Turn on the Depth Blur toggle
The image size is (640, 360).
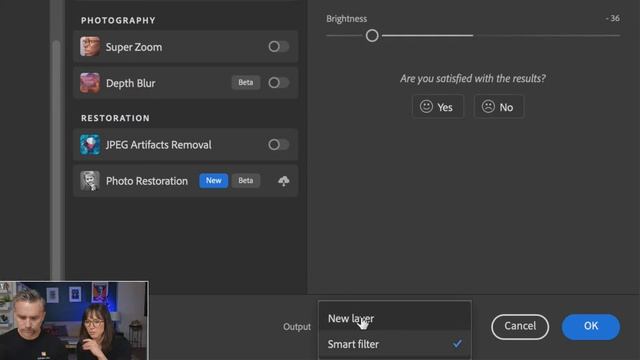(x=279, y=83)
